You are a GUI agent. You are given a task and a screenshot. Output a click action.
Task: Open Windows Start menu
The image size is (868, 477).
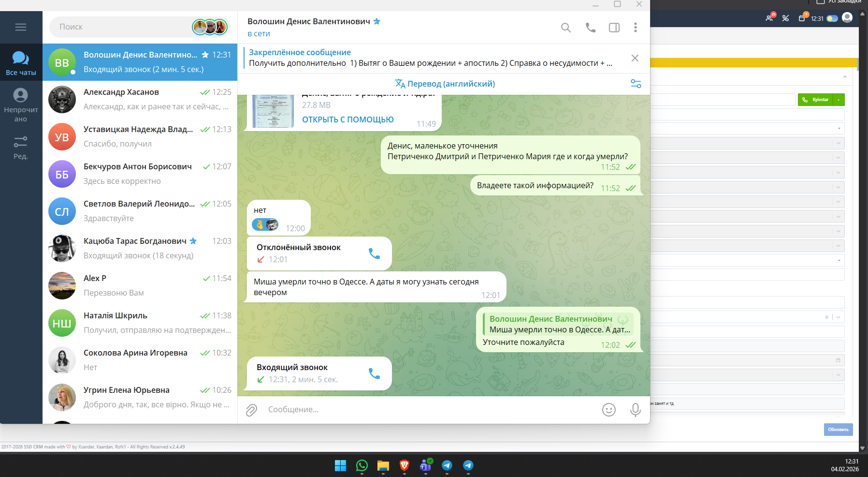(x=341, y=465)
